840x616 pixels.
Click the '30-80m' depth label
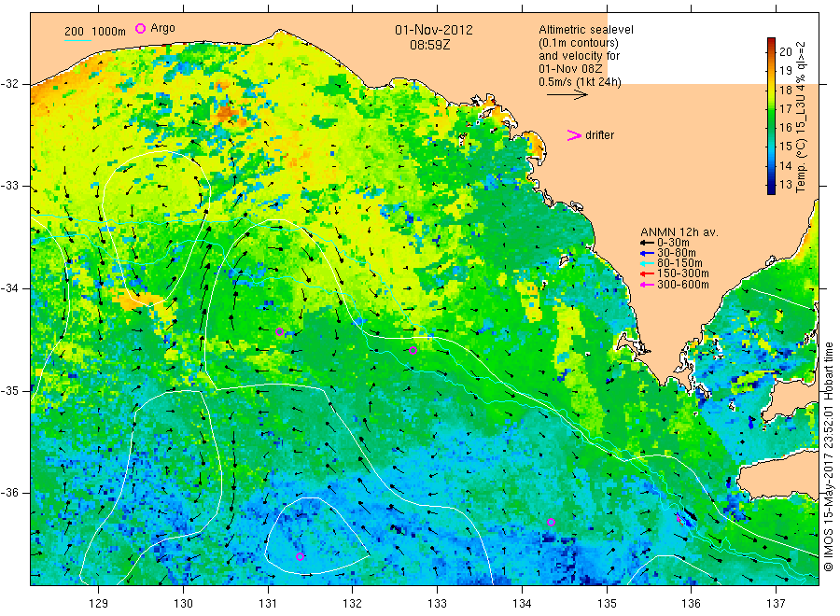tap(677, 253)
